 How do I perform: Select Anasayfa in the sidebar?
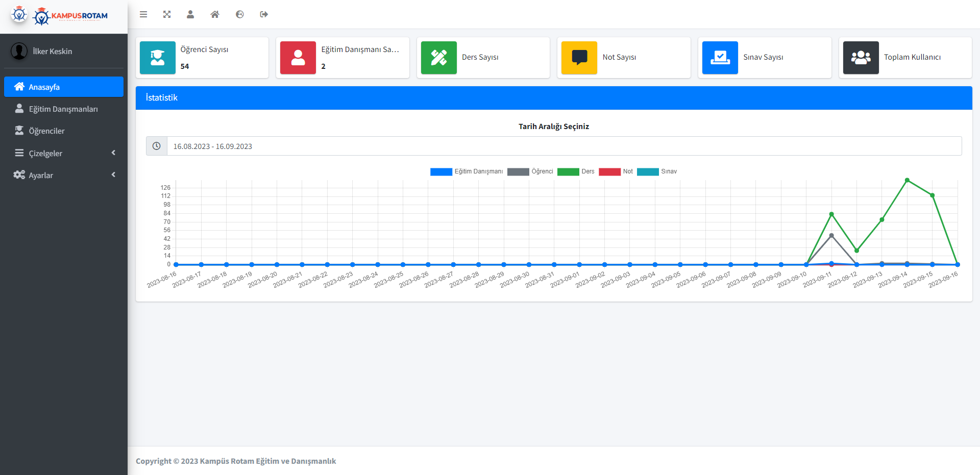(x=64, y=87)
